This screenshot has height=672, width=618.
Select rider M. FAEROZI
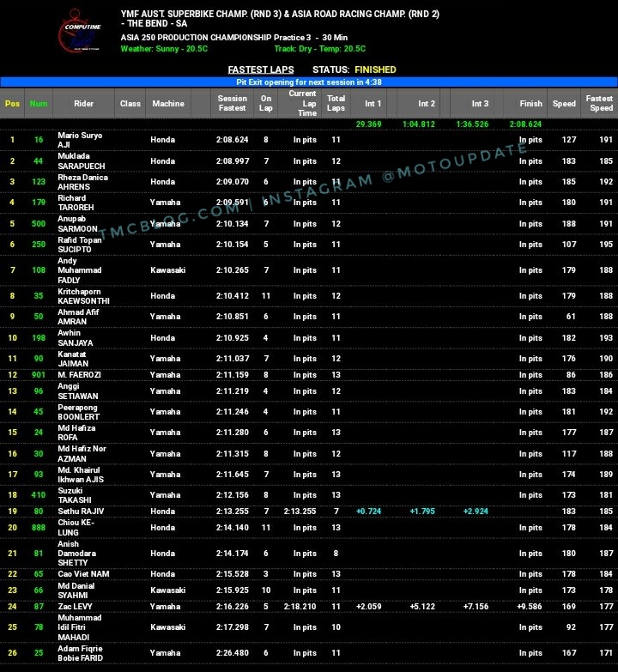point(79,374)
